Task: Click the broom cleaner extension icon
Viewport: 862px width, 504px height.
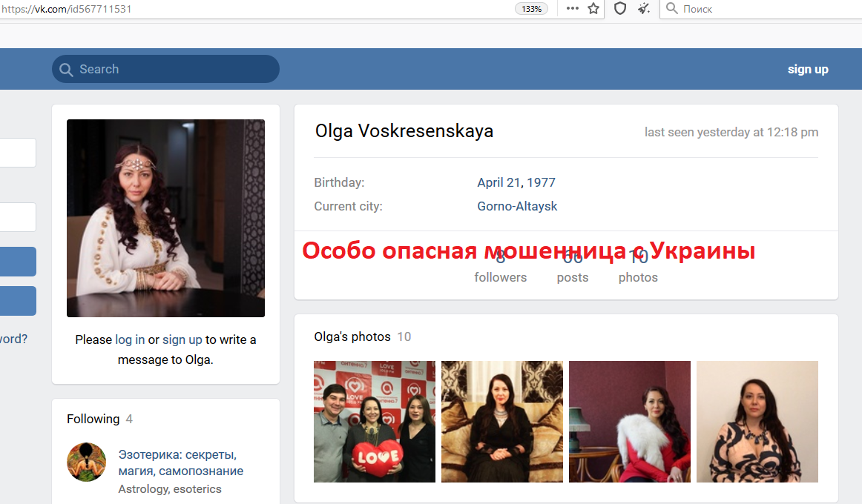Action: (644, 9)
